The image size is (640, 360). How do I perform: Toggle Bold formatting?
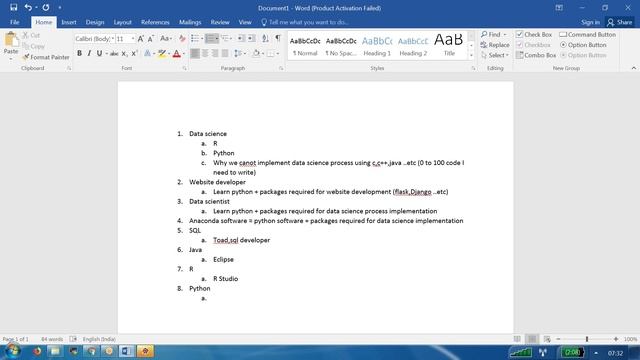pyautogui.click(x=79, y=53)
